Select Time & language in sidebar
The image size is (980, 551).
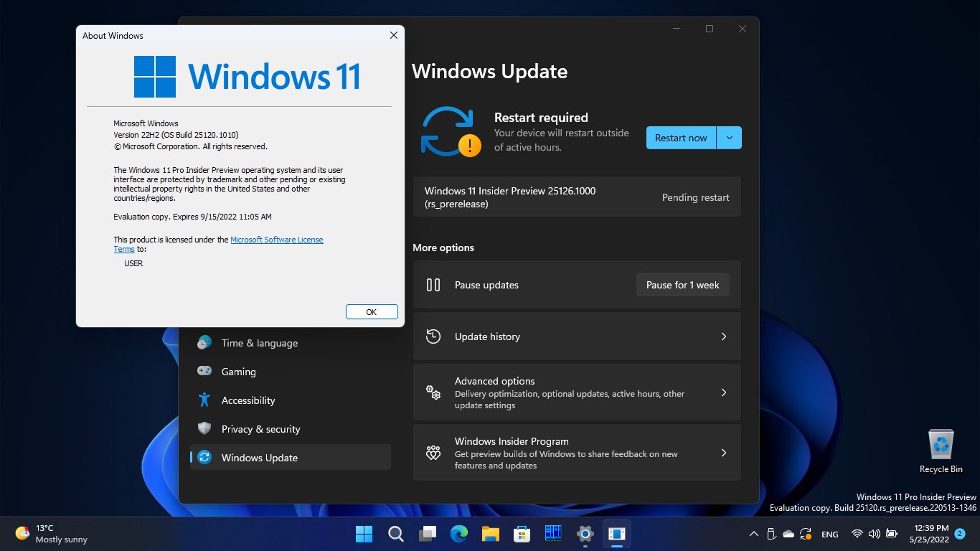click(291, 343)
